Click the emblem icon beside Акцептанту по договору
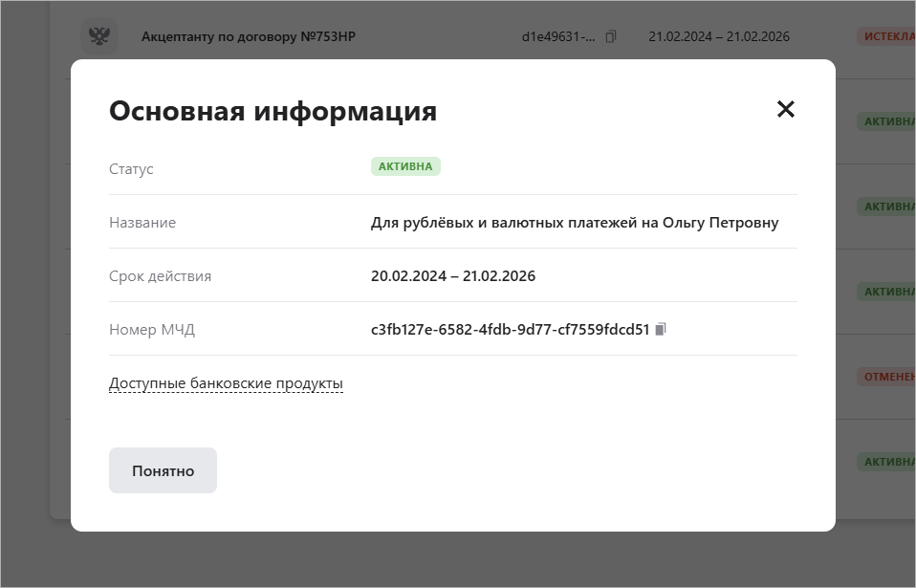Screen dimensions: 916x588 click(x=98, y=36)
